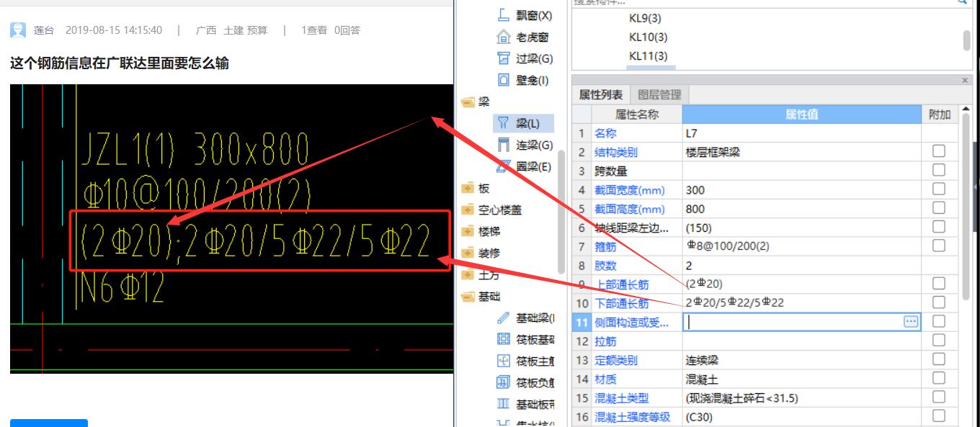This screenshot has width=980, height=427.
Task: Switch to 属性列表 tab
Action: (601, 95)
